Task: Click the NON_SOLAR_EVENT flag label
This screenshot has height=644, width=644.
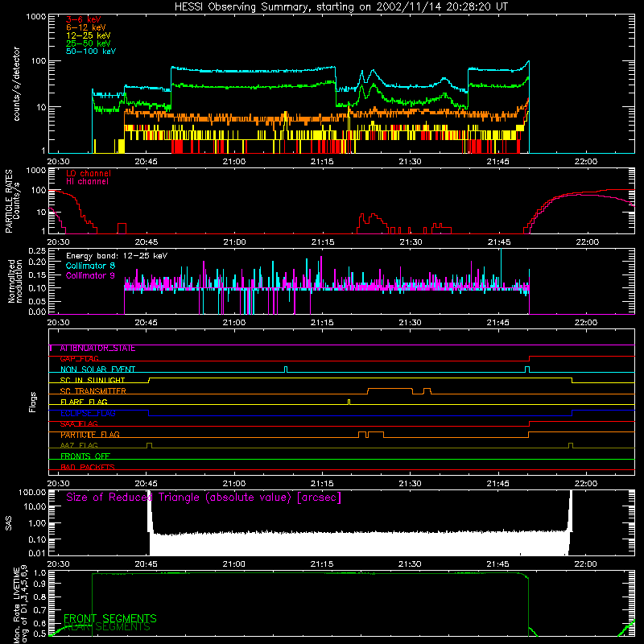Action: pyautogui.click(x=97, y=369)
